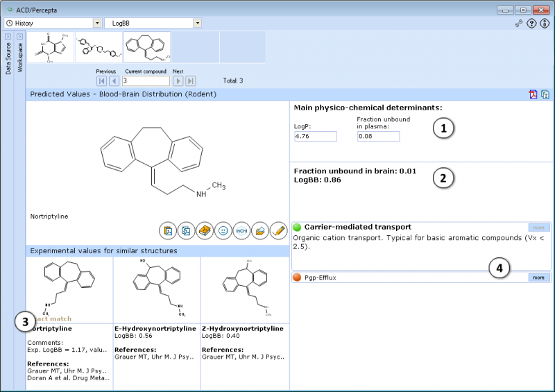555x392 pixels.
Task: Expand the Data Source side panel
Action: (x=8, y=37)
